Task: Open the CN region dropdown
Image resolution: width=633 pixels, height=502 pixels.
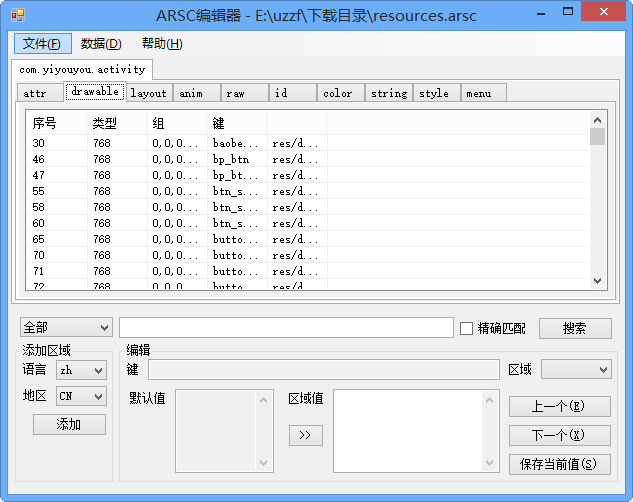Action: 82,396
